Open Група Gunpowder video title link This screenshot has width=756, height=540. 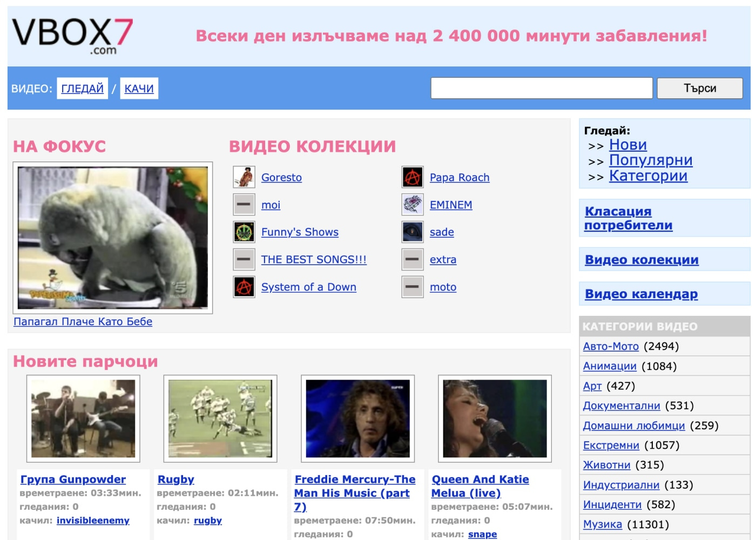tap(73, 480)
